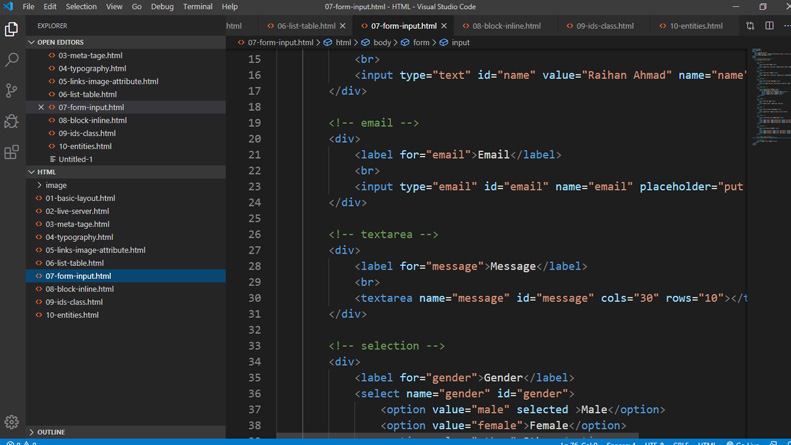
Task: Click the selection comment on line 33
Action: point(386,346)
